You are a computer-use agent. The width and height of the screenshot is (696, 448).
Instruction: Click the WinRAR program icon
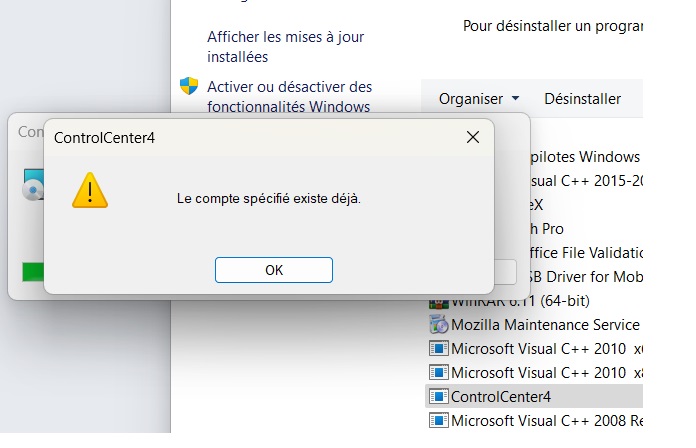click(439, 304)
